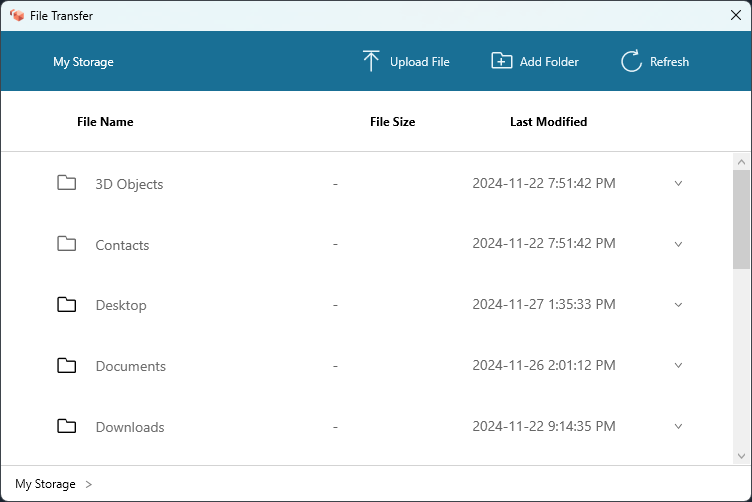Sort by File Size column header
752x502 pixels.
392,122
